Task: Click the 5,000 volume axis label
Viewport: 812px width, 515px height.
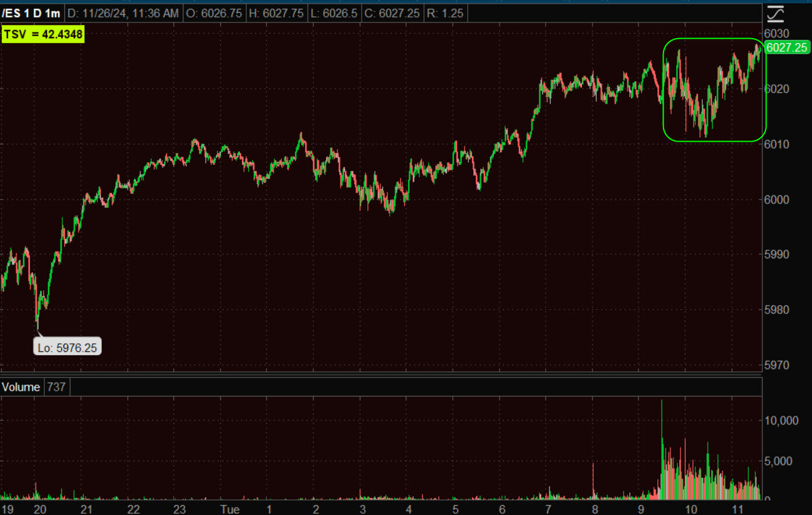Action: tap(779, 461)
